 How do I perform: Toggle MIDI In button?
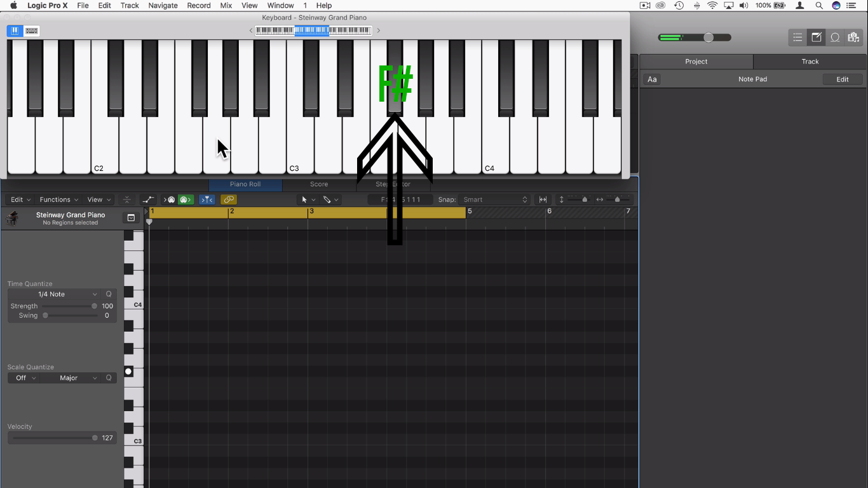pyautogui.click(x=170, y=200)
